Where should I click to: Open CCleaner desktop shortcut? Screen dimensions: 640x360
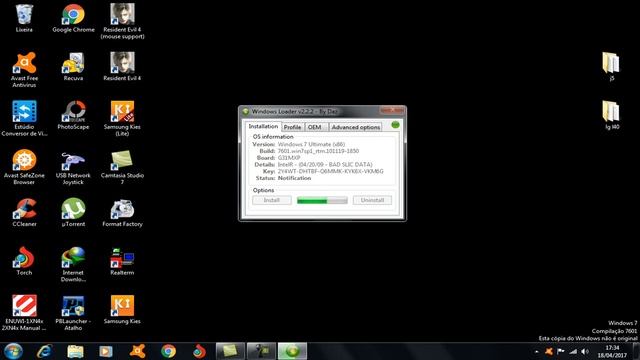pyautogui.click(x=24, y=213)
